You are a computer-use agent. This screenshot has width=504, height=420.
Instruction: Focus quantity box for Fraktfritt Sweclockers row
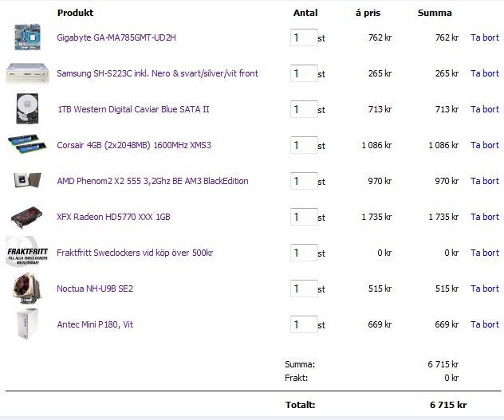(304, 253)
